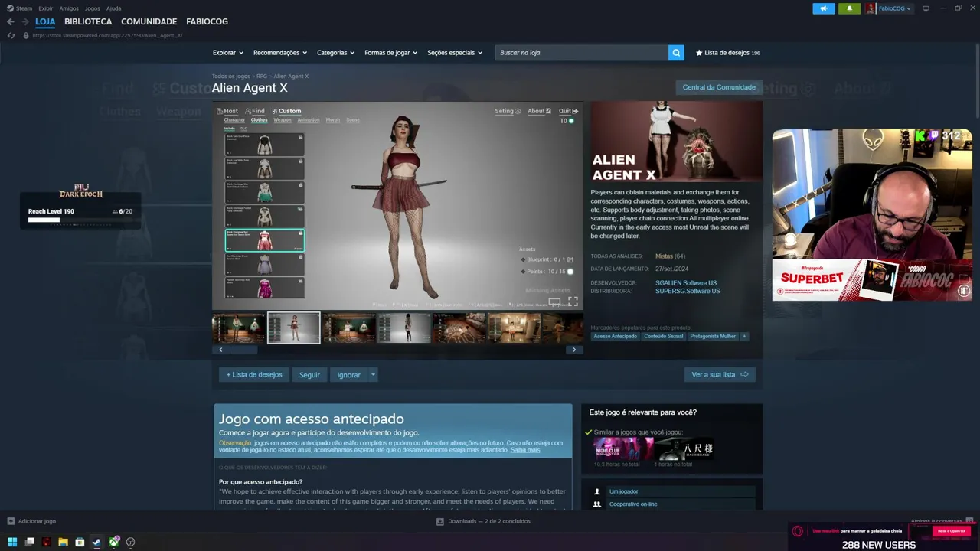Select the Conteúdo Sexual tag
980x551 pixels.
pos(663,336)
